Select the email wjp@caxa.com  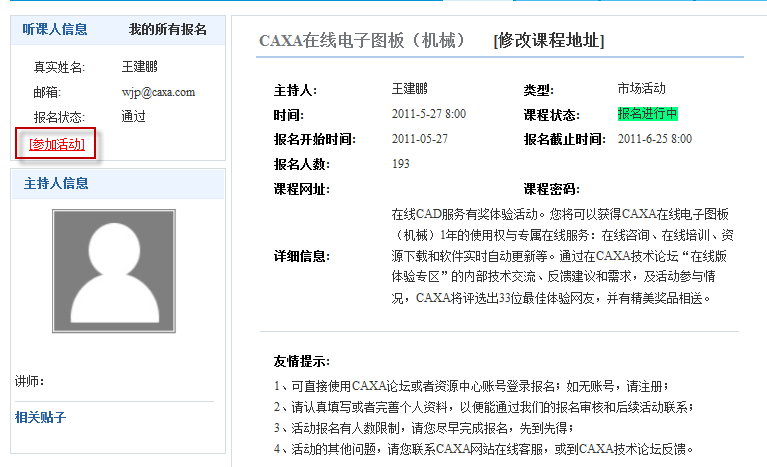tap(158, 92)
